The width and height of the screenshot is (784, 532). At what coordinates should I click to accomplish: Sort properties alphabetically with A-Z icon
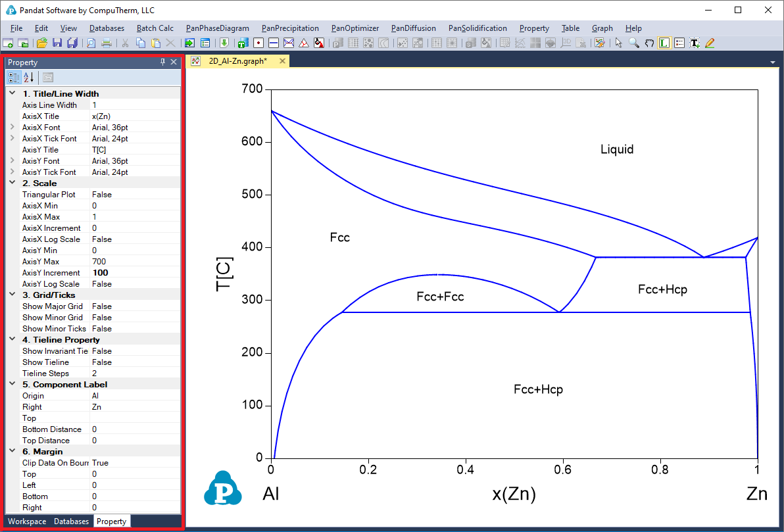click(29, 78)
